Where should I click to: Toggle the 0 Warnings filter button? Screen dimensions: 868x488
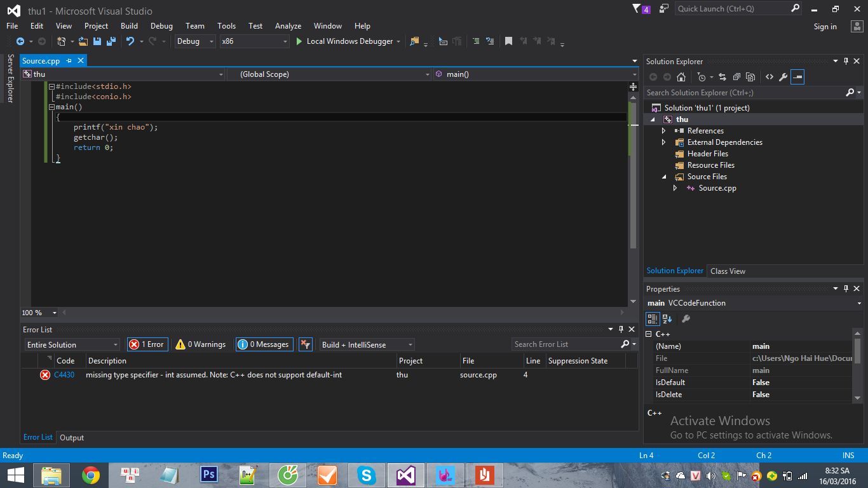coord(201,344)
